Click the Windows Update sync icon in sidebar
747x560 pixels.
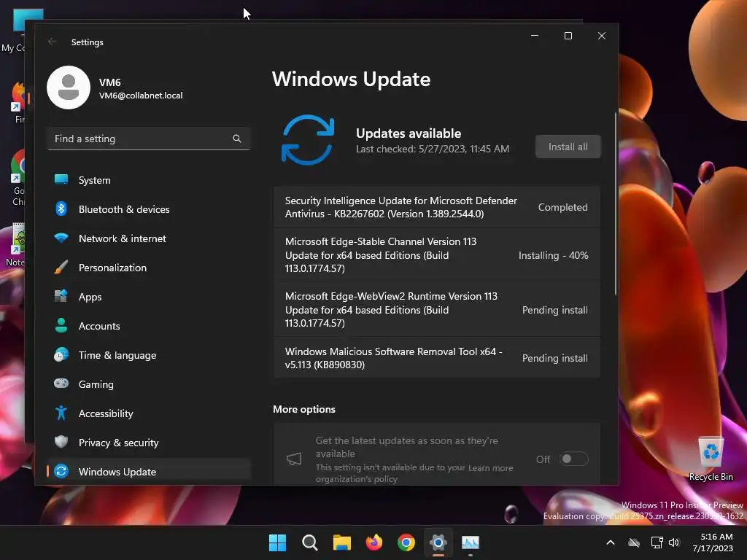[61, 472]
